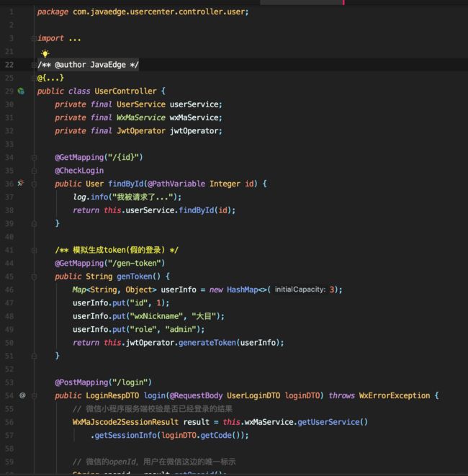Click the LoginRespDTO return type
Image resolution: width=468 pixels, height=476 pixels.
(x=112, y=395)
